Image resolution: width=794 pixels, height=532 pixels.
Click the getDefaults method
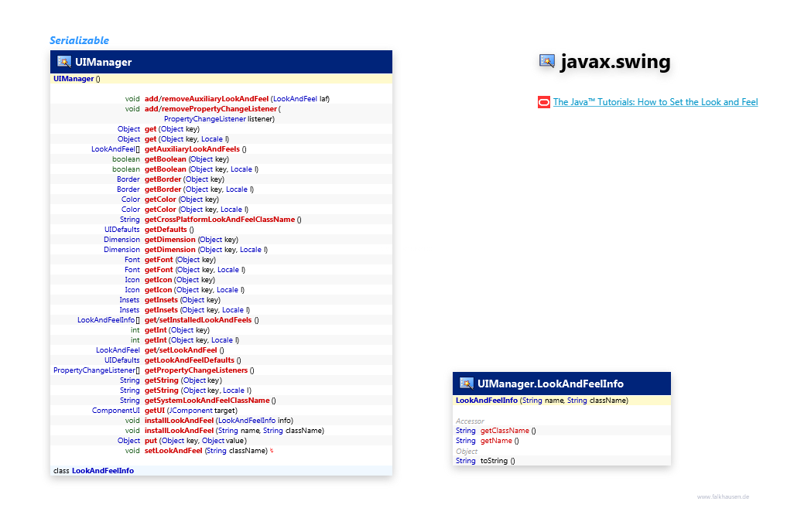(166, 230)
